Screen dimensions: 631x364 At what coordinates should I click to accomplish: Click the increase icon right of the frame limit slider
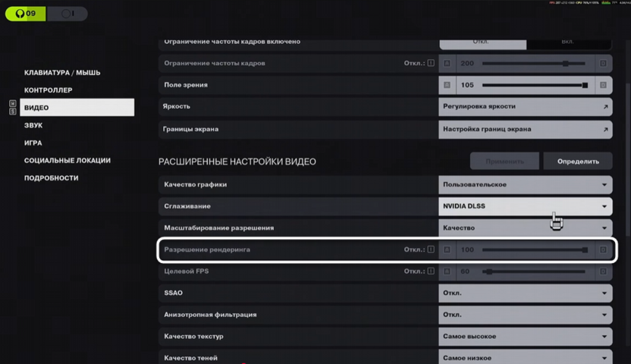click(x=604, y=64)
